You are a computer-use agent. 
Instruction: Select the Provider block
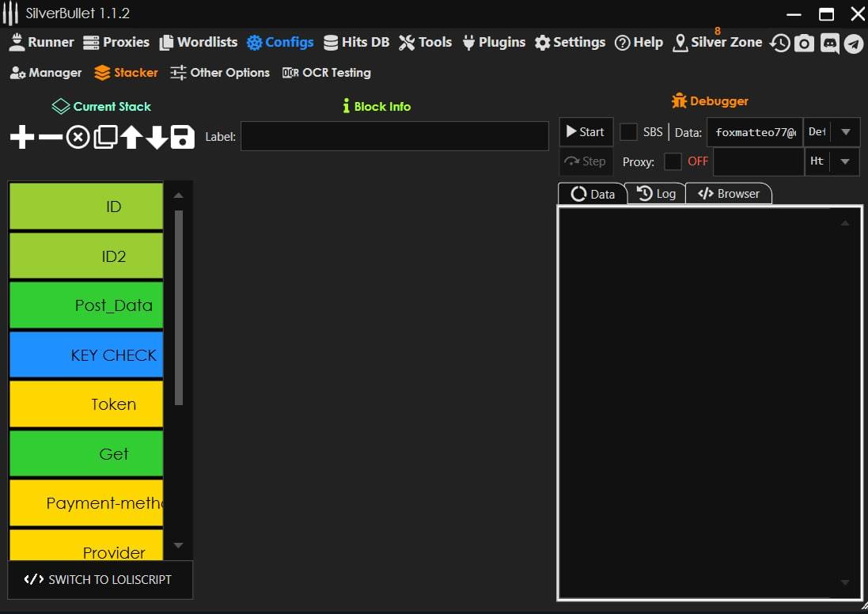(x=86, y=545)
